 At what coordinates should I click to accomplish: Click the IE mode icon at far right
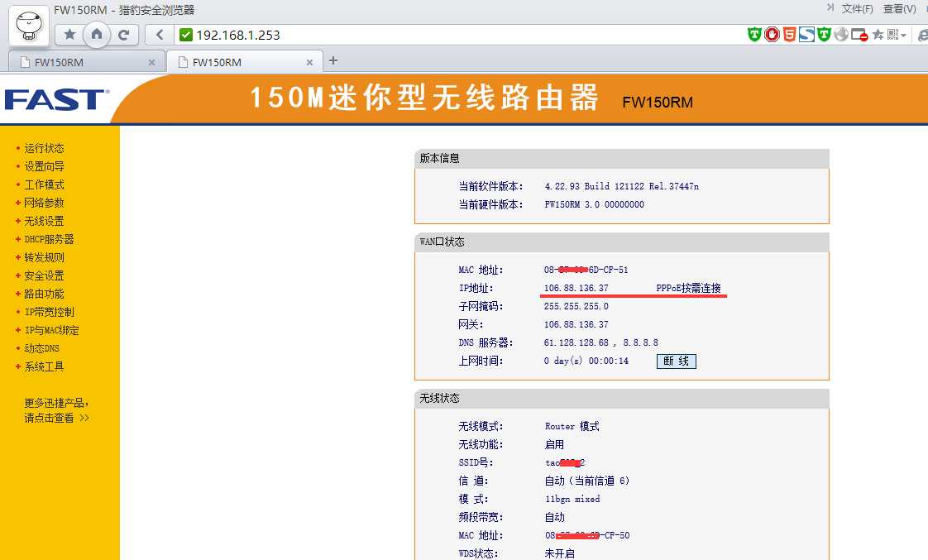click(x=922, y=35)
